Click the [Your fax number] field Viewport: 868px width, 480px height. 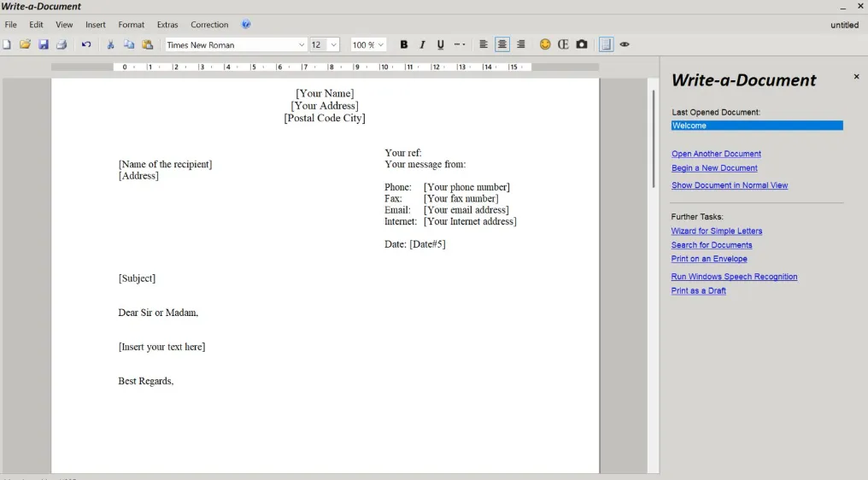(460, 199)
